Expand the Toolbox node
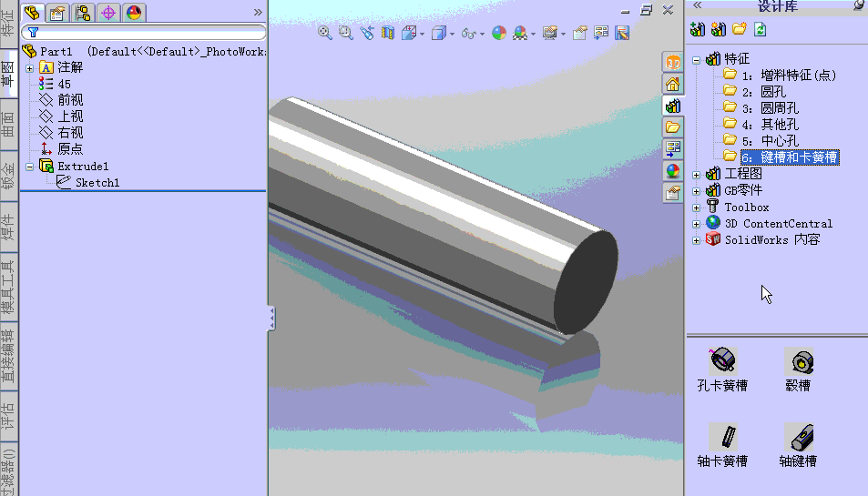This screenshot has width=868, height=496. 697,208
